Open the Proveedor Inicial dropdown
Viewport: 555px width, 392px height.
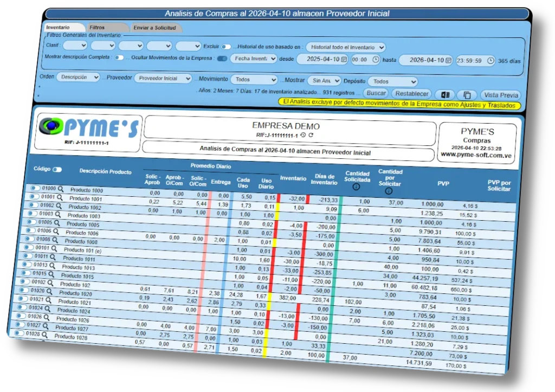pyautogui.click(x=164, y=78)
